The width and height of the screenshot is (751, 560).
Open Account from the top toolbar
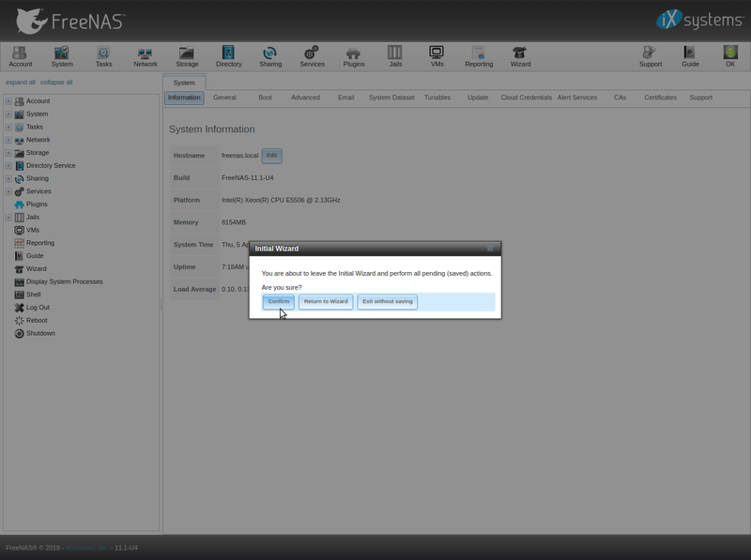point(20,56)
